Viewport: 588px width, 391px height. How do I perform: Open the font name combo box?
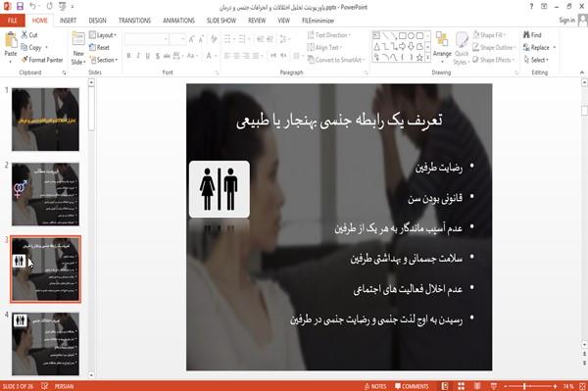[x=146, y=38]
